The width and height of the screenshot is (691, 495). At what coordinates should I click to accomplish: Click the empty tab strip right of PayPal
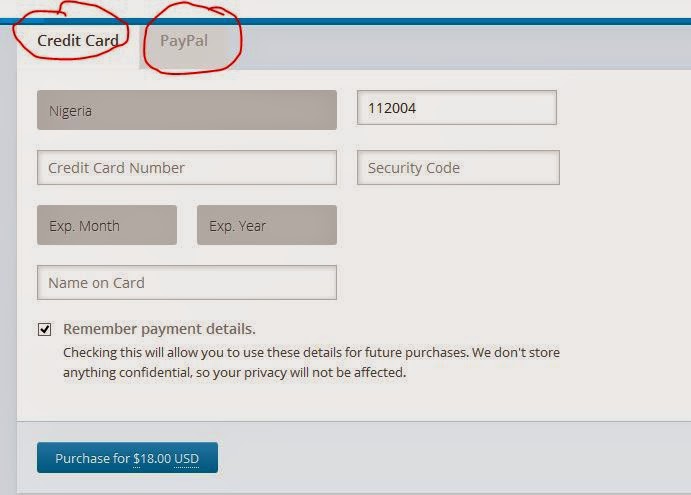(x=460, y=45)
